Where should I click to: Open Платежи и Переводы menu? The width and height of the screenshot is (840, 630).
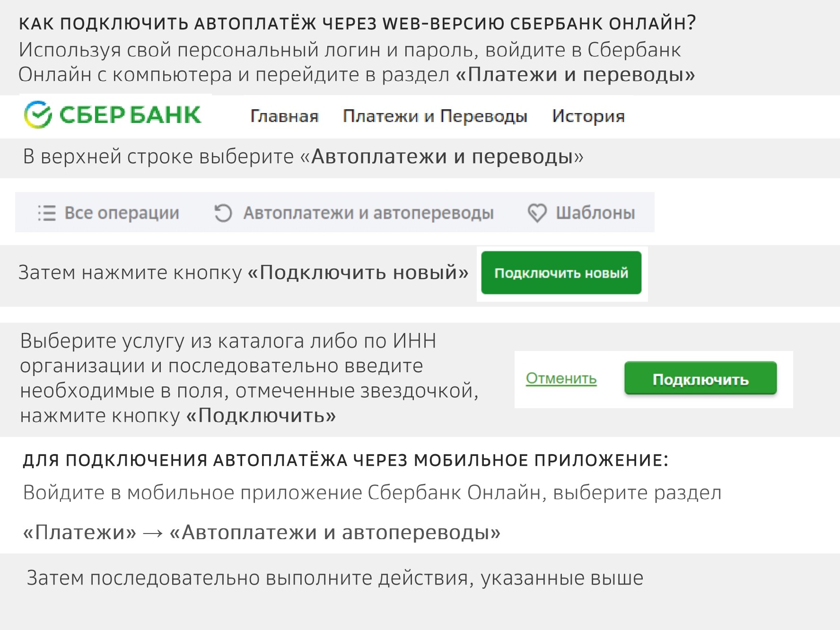[435, 116]
